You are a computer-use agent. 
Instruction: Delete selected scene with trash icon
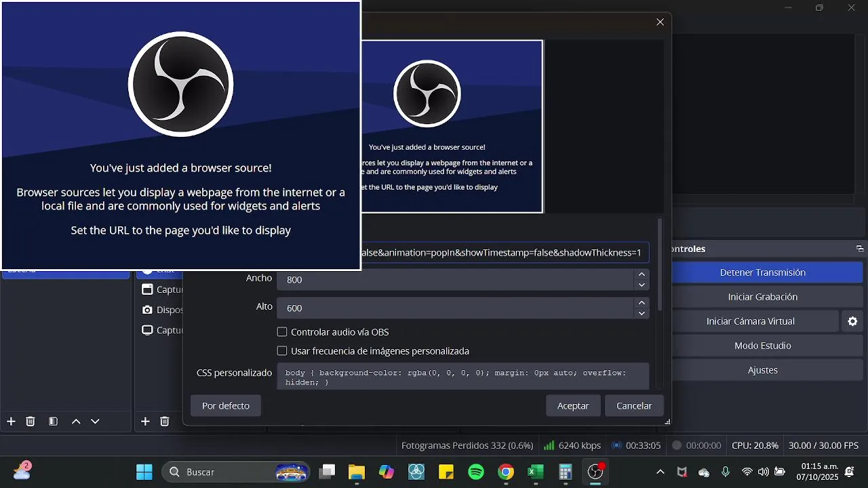coord(31,422)
